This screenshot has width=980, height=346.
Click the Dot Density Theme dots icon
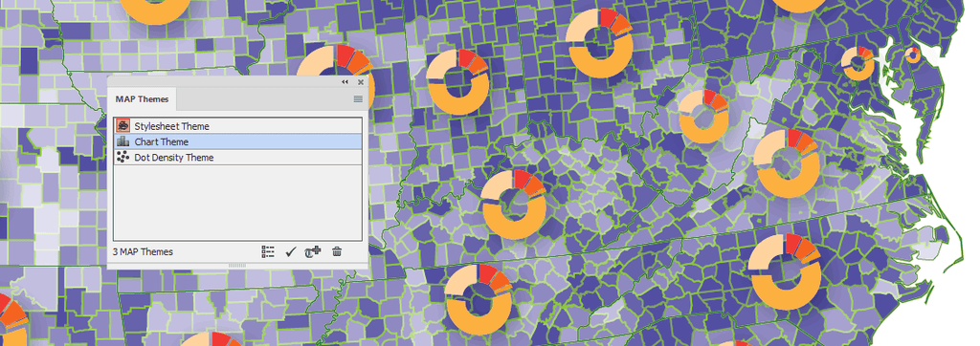(x=123, y=158)
